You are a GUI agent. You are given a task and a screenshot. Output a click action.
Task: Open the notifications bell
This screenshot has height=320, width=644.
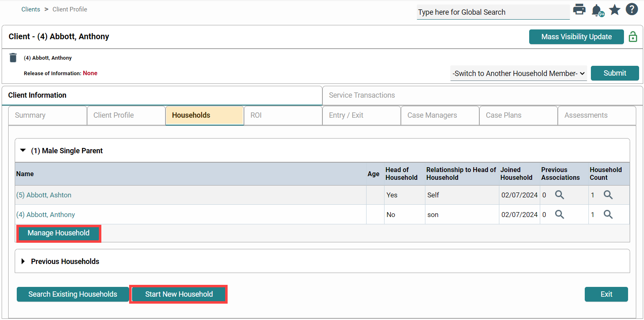[x=597, y=10]
